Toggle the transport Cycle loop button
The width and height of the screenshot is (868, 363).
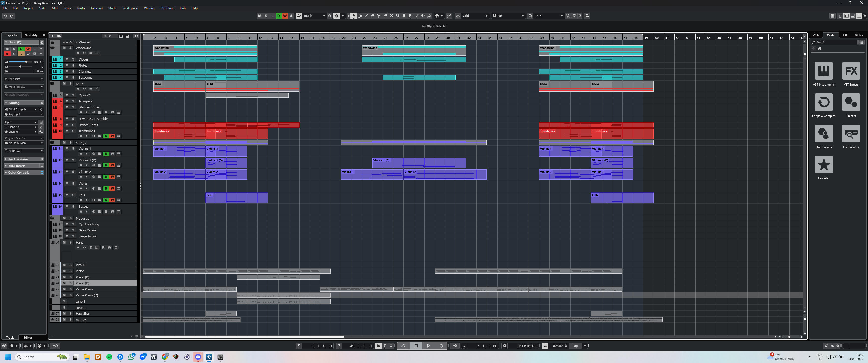coord(403,346)
